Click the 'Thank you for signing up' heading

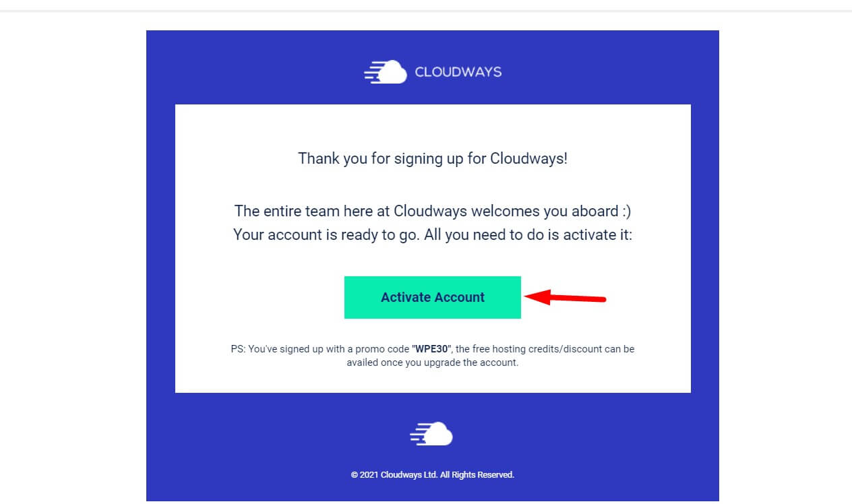(x=432, y=159)
